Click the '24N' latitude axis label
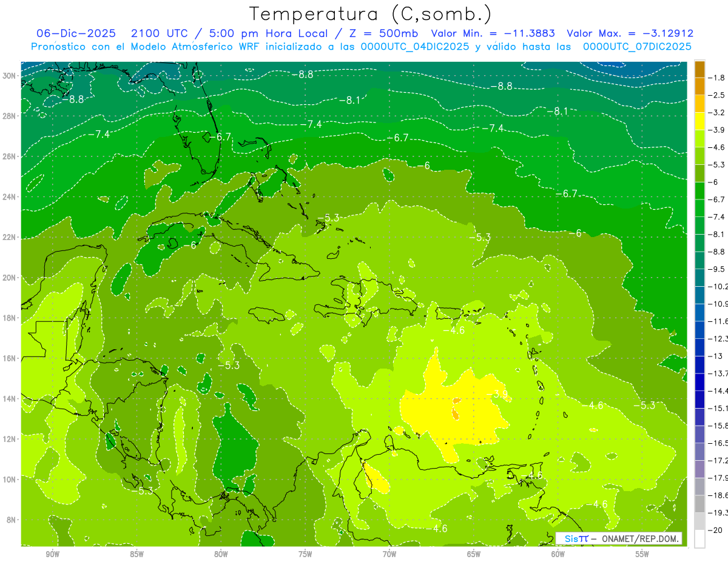Image resolution: width=728 pixels, height=562 pixels. 9,197
